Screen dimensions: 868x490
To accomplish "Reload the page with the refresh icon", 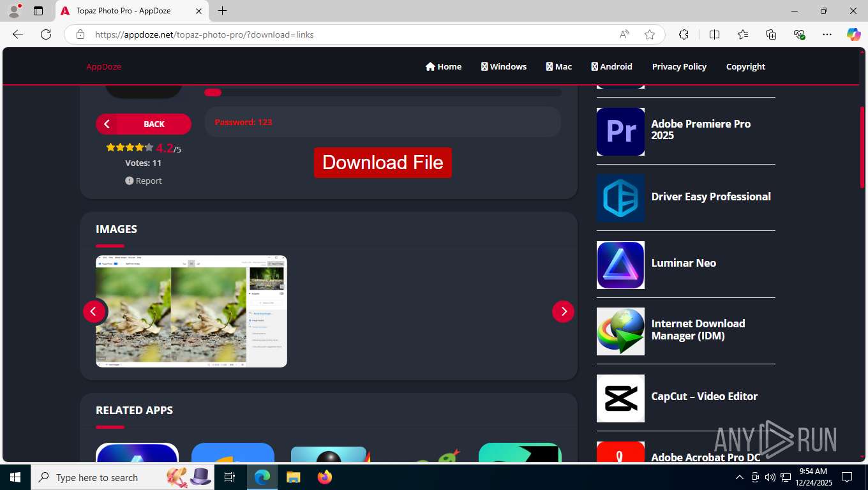I will point(46,34).
